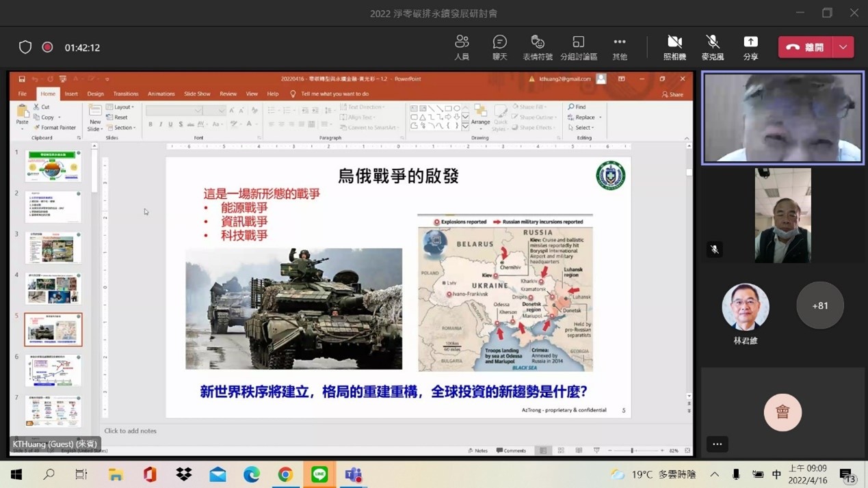
Task: Select slide 6 thumbnail
Action: tap(53, 370)
